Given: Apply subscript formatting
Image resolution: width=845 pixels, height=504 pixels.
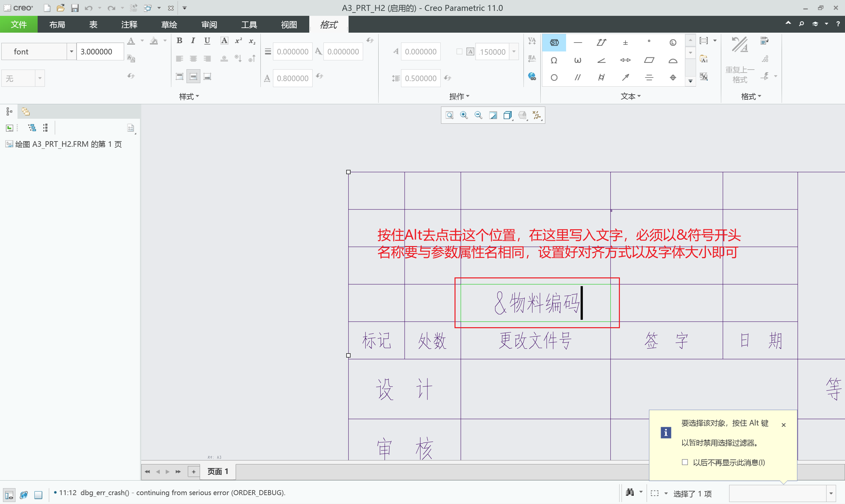Looking at the screenshot, I should click(x=252, y=41).
